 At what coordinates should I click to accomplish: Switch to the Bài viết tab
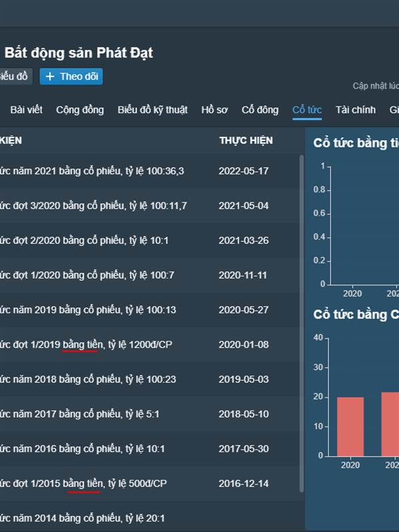point(26,110)
